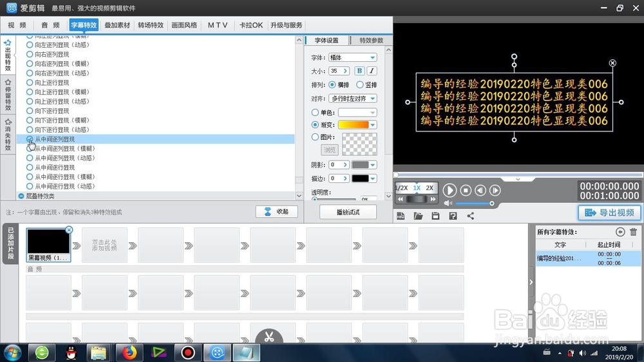This screenshot has height=362, width=644.
Task: Step to next frame button
Action: 495,190
